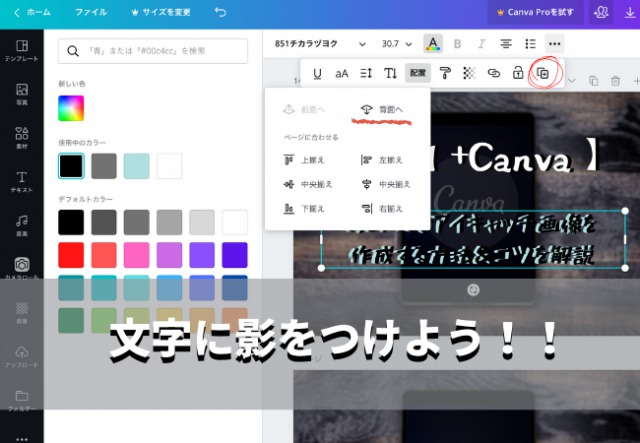Select the light teal swatch under 使用中のカラー
Screen dimensions: 640x443
coord(136,166)
